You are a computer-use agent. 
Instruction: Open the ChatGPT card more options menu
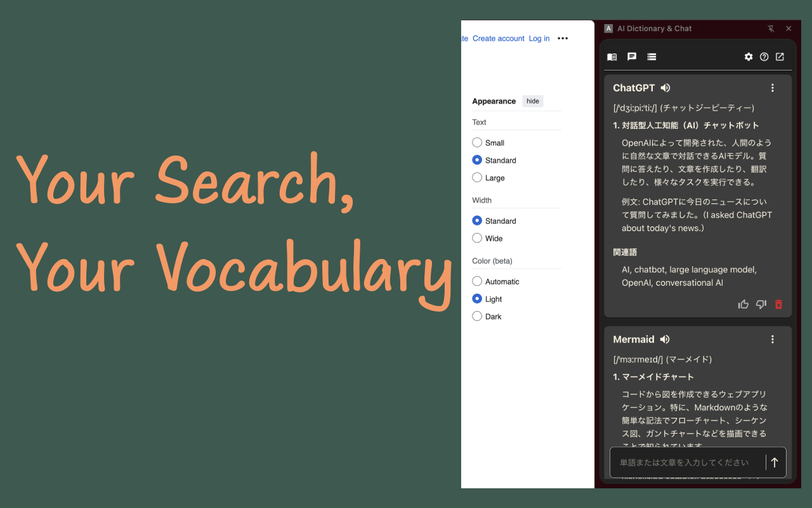[773, 88]
